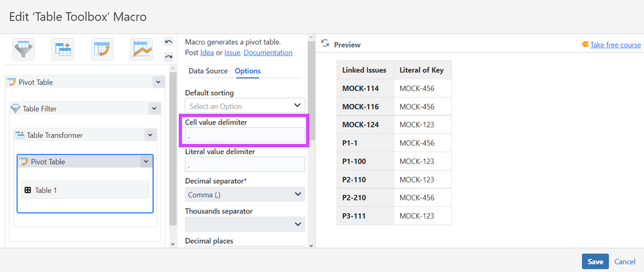The height and width of the screenshot is (272, 644).
Task: Click the refresh Preview icon
Action: point(325,44)
